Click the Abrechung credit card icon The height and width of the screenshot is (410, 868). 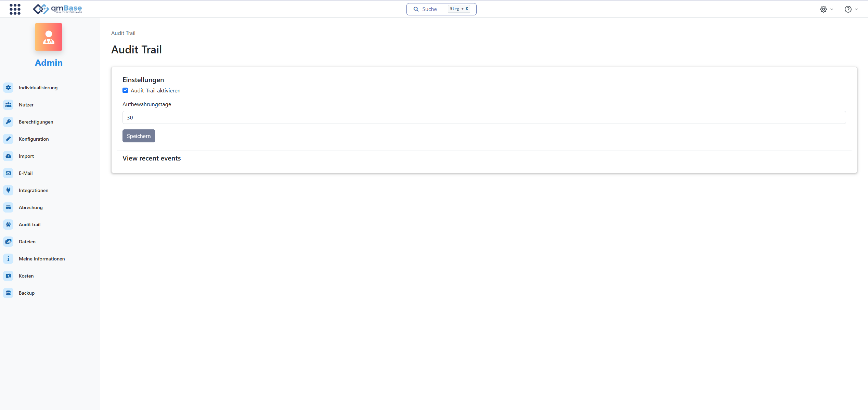(8, 207)
